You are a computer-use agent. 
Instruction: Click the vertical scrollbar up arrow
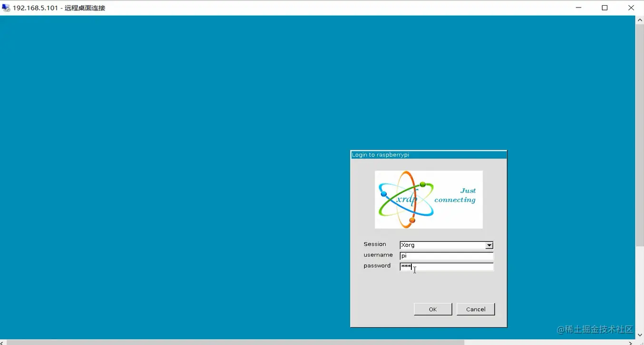(x=640, y=20)
